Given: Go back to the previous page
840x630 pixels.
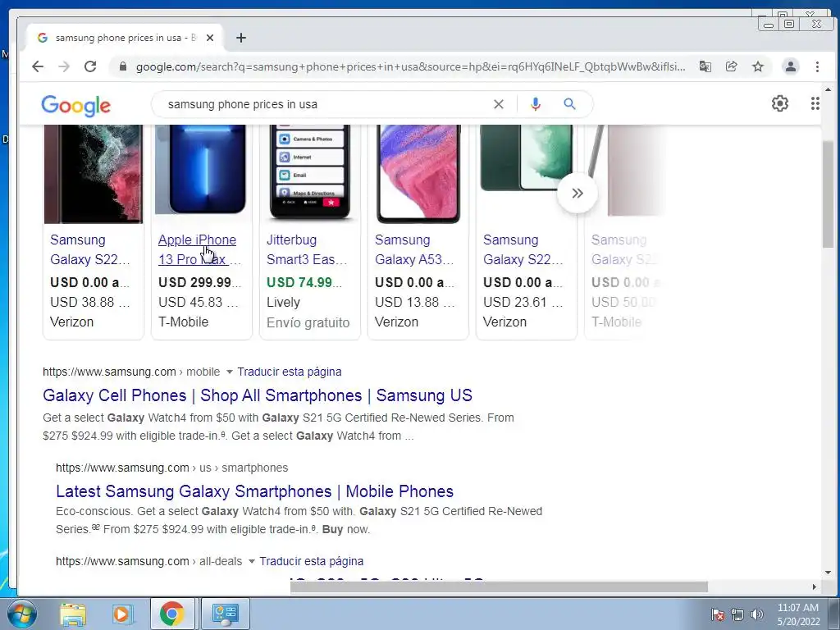Looking at the screenshot, I should pos(38,66).
